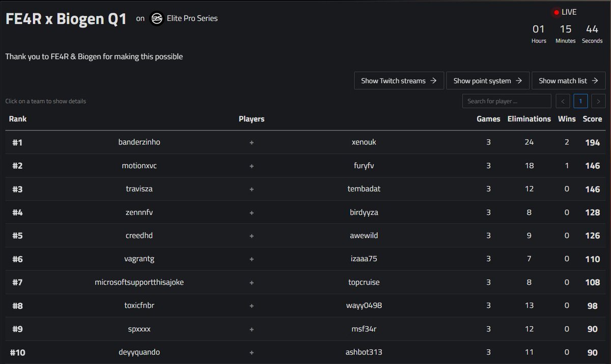611x364 pixels.
Task: Sort by the Rank column header
Action: click(18, 119)
